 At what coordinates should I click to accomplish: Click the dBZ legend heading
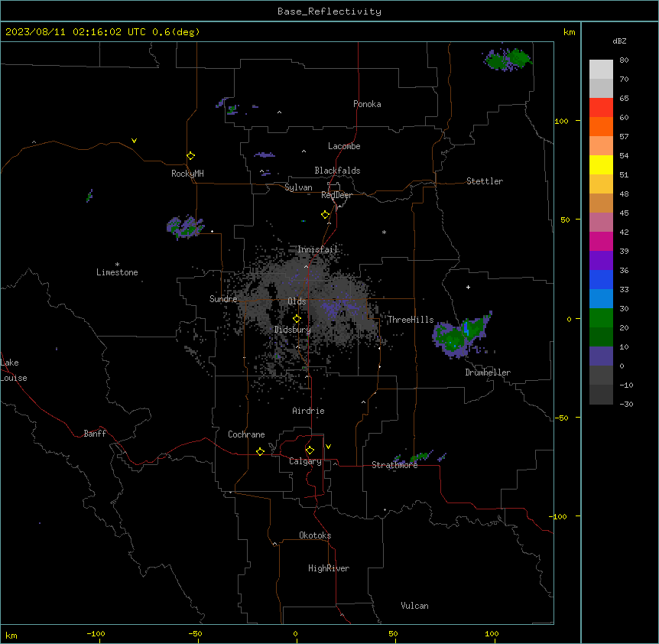[619, 41]
